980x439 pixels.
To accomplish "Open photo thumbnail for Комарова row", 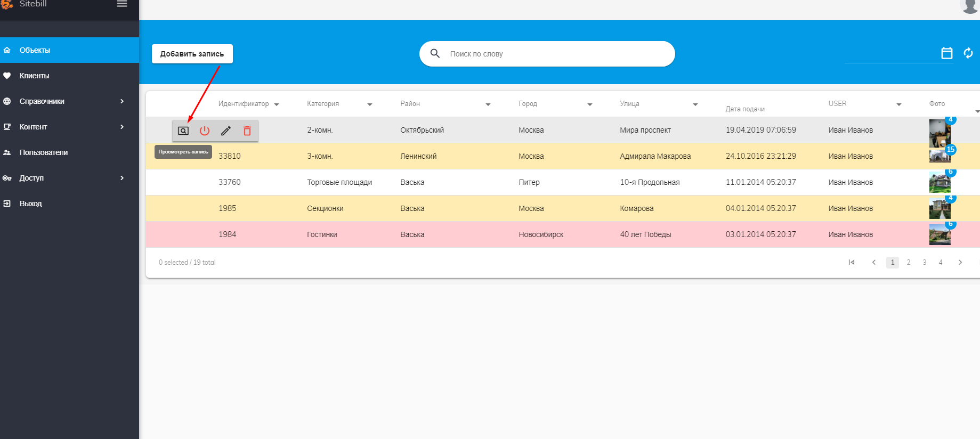I will [939, 208].
